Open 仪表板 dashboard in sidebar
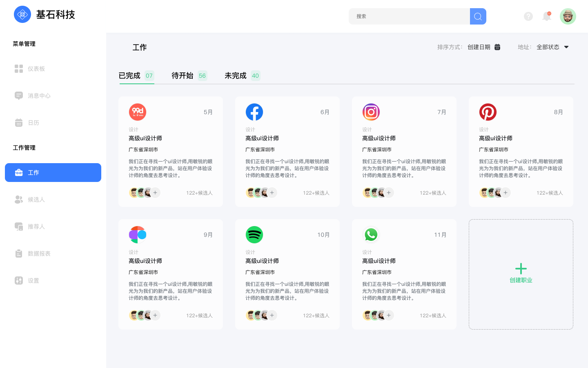 (30, 69)
